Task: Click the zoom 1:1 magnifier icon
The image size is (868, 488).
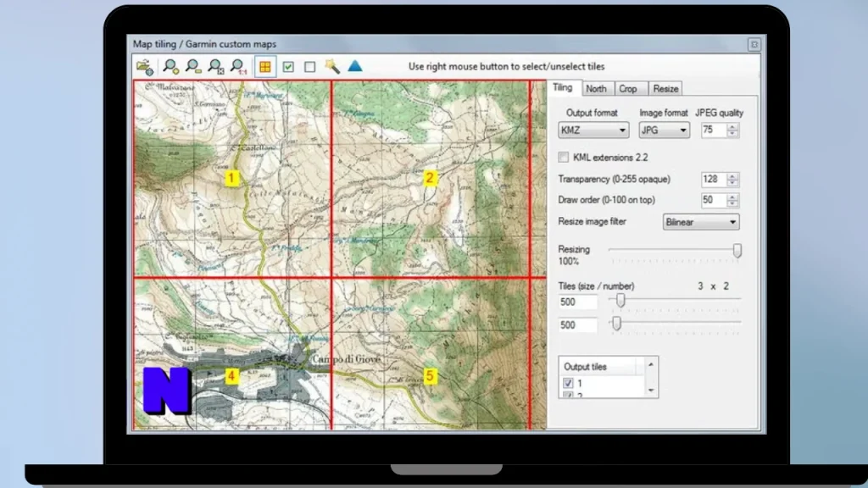Action: 238,67
